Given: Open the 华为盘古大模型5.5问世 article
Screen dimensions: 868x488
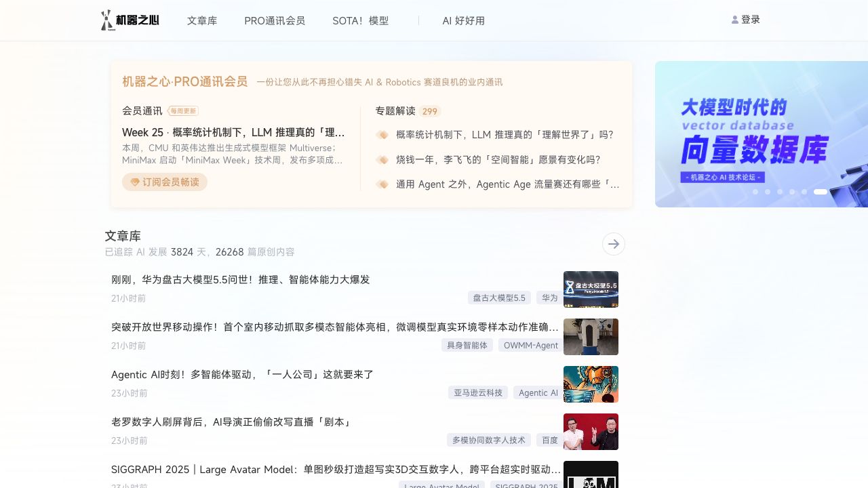Looking at the screenshot, I should coord(241,280).
